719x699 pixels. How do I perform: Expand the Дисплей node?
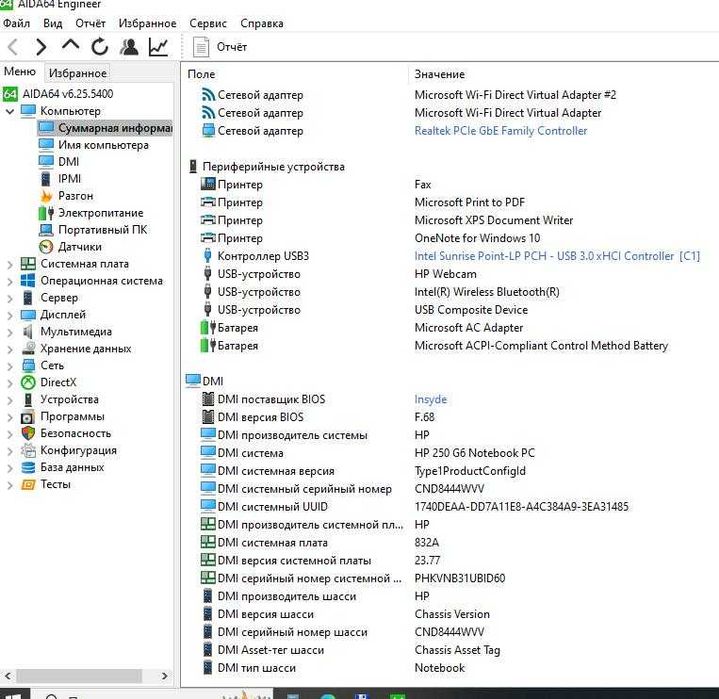point(10,316)
